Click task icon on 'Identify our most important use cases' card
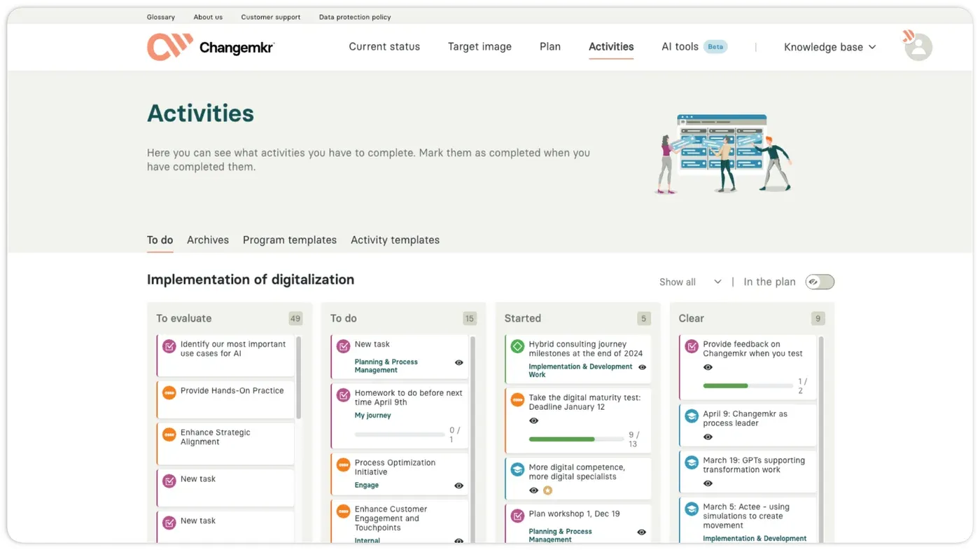980x550 pixels. point(169,346)
